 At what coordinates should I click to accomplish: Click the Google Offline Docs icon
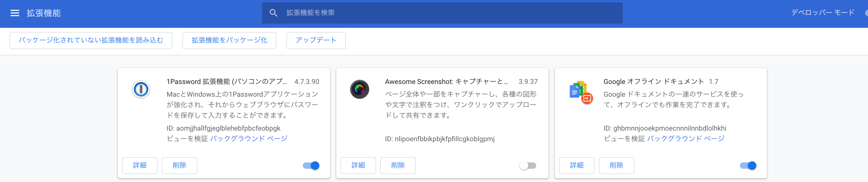581,92
